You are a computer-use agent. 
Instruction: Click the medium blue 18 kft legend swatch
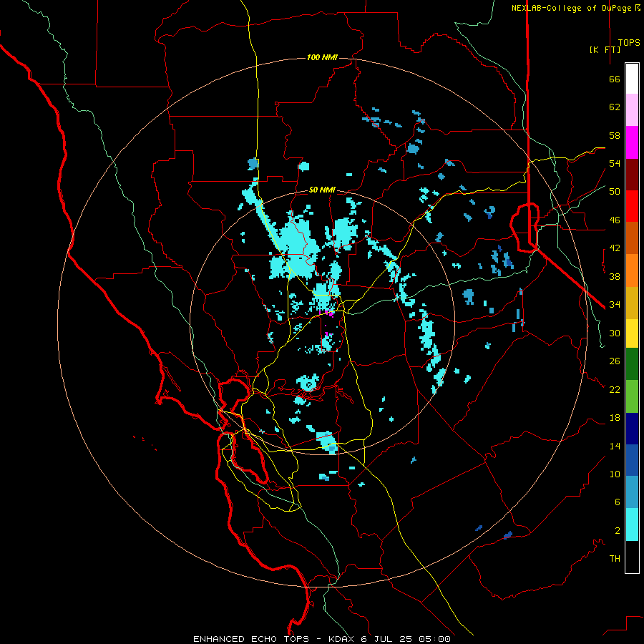(632, 460)
